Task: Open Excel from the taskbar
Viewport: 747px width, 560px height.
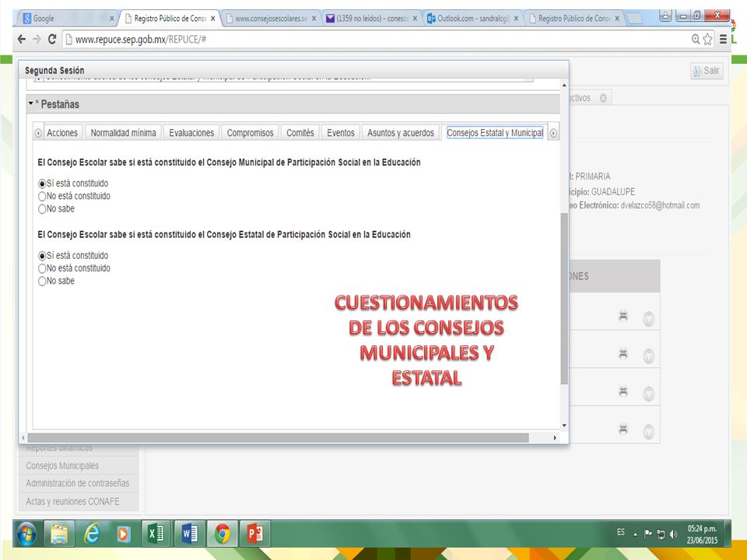Action: pos(156,534)
